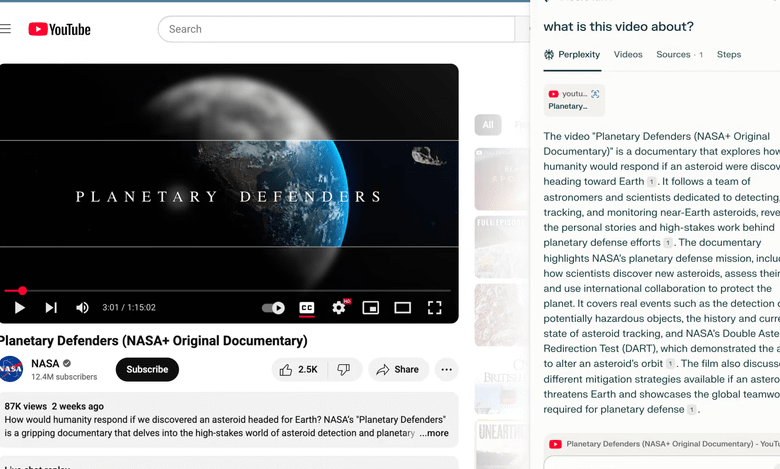Click citation 1 after 'planetary defense efforts'
This screenshot has width=780, height=469.
pos(668,243)
